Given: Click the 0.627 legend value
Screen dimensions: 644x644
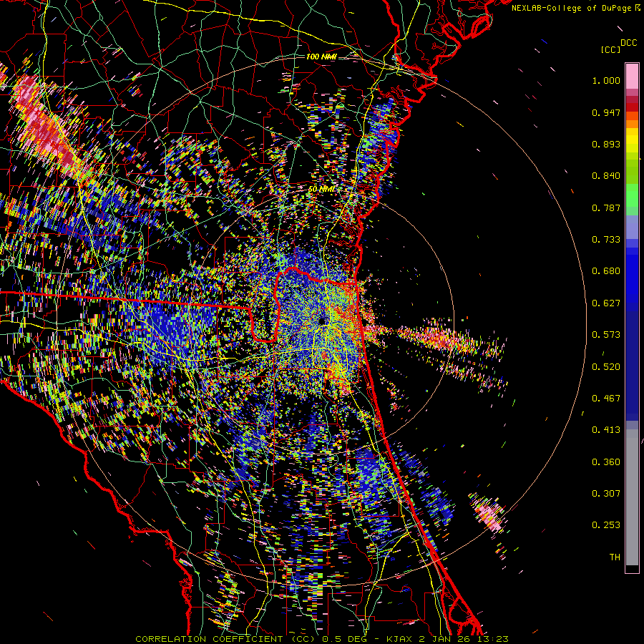Looking at the screenshot, I should (606, 303).
